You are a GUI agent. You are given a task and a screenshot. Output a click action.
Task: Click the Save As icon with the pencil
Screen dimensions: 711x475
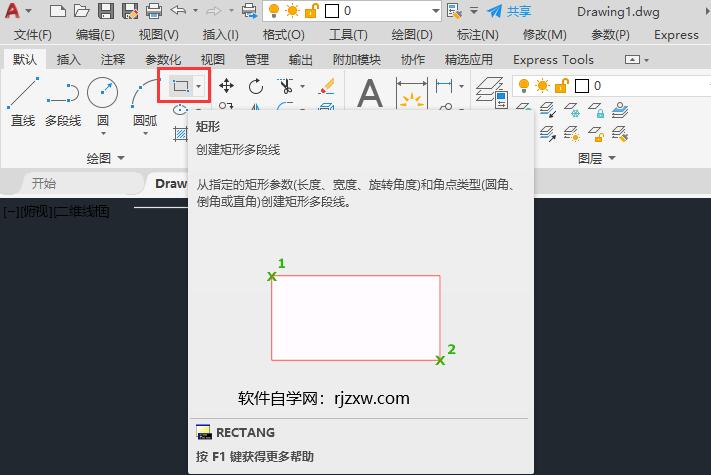(130, 11)
